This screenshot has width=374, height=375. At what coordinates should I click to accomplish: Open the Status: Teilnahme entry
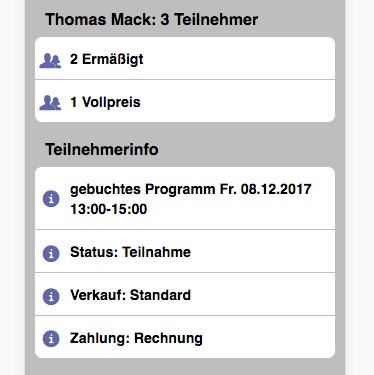(185, 251)
